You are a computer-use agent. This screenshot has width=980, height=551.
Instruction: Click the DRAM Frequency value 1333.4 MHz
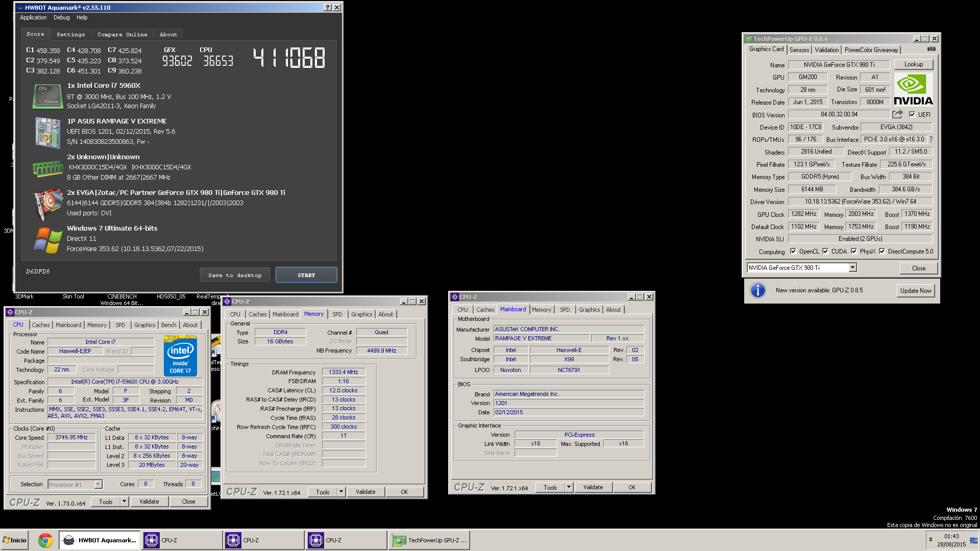tap(343, 372)
